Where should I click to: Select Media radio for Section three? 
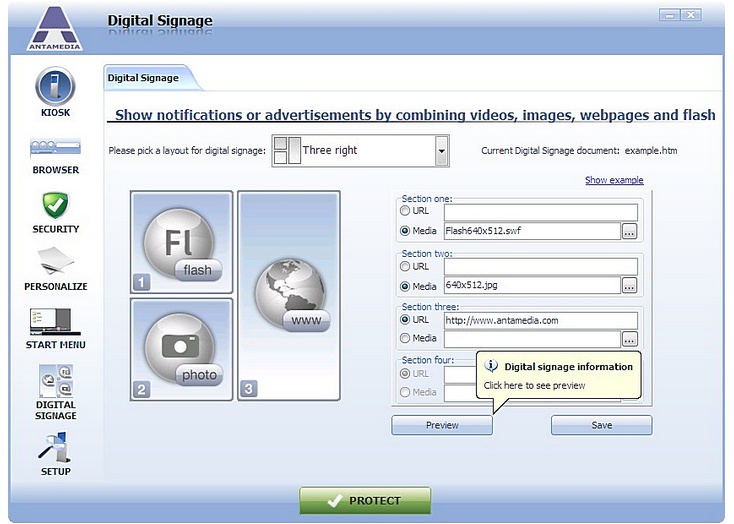click(405, 338)
